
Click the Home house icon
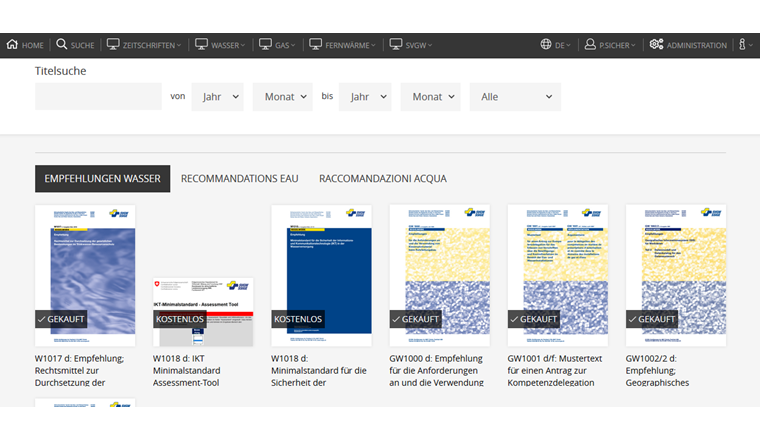(12, 45)
